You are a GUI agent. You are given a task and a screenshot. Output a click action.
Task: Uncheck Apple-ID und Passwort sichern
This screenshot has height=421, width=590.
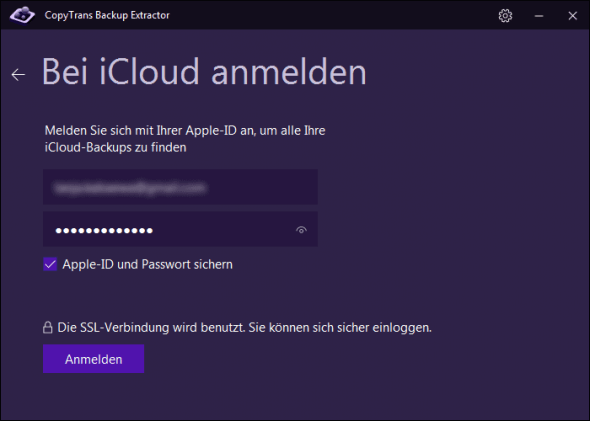pos(50,264)
